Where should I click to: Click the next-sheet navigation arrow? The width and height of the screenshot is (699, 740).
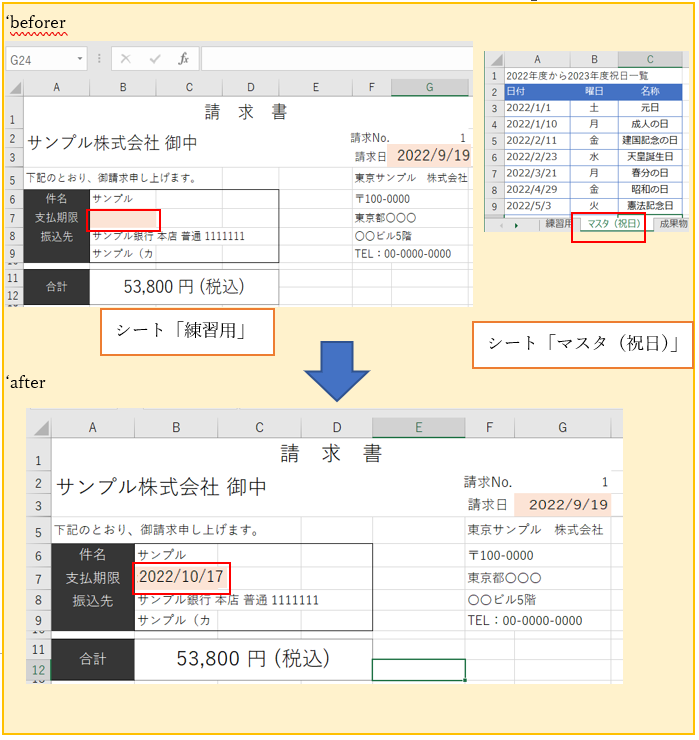(516, 225)
